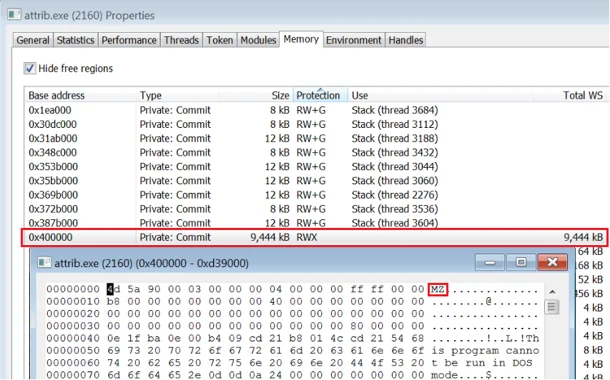610x380 pixels.
Task: Click Stack (thread 3432) cell
Action: 395,152
